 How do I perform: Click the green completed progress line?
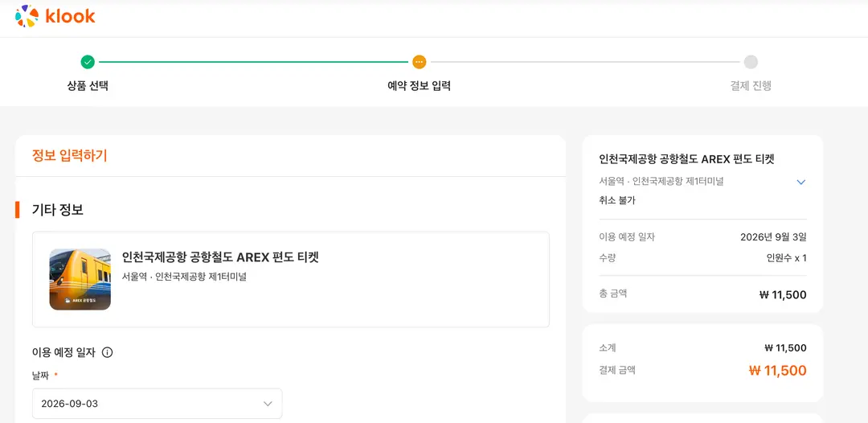click(253, 62)
